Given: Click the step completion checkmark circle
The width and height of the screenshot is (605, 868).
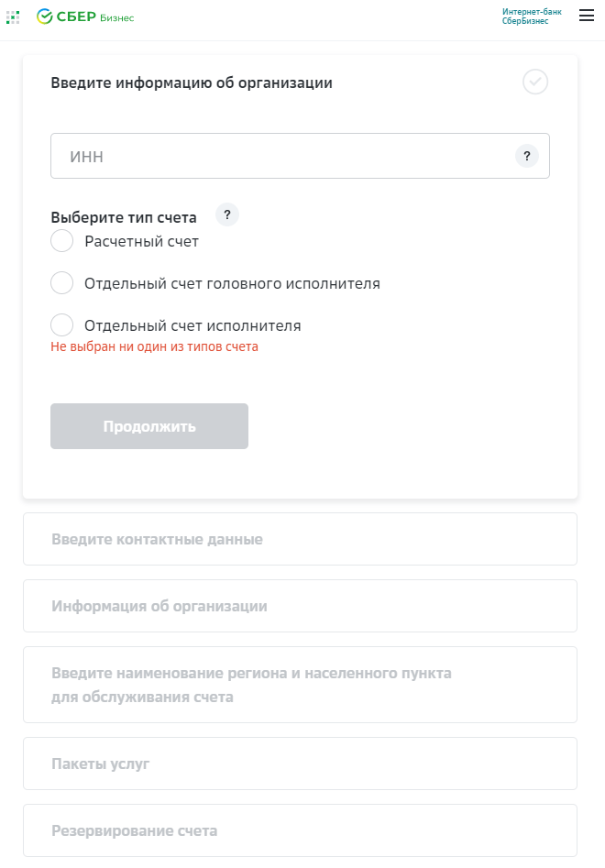Looking at the screenshot, I should point(535,82).
